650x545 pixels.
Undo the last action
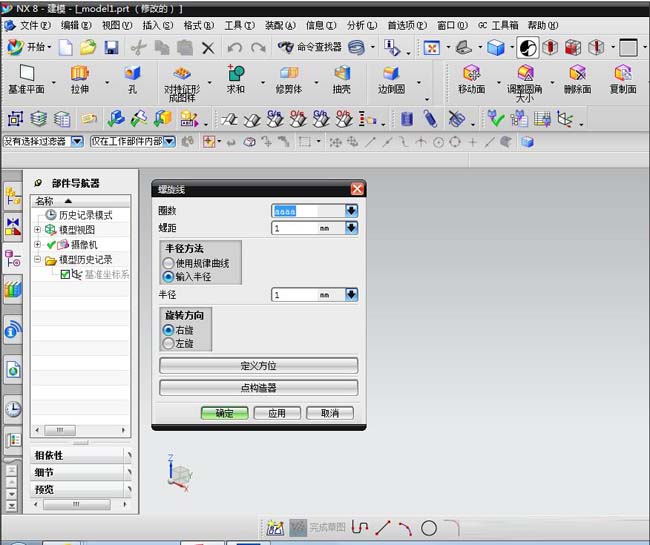click(x=235, y=48)
